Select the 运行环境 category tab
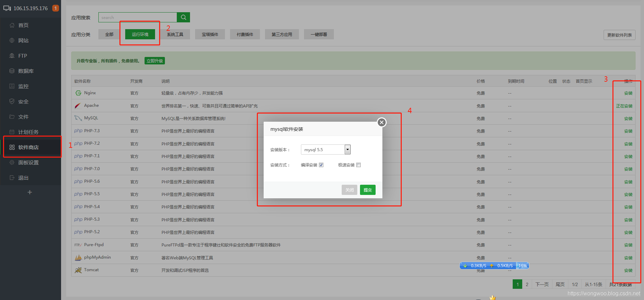Screen dimensions: 644x300 point(140,34)
